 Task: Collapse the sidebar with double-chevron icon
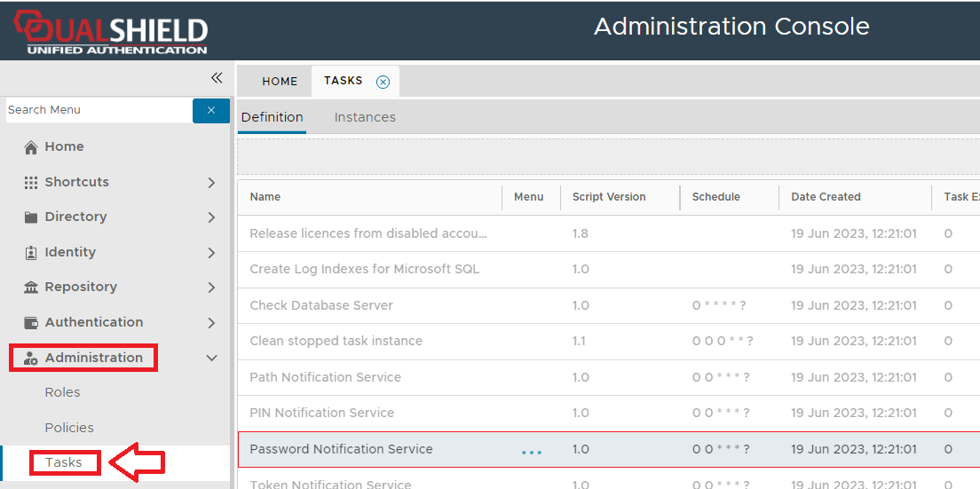pos(217,78)
